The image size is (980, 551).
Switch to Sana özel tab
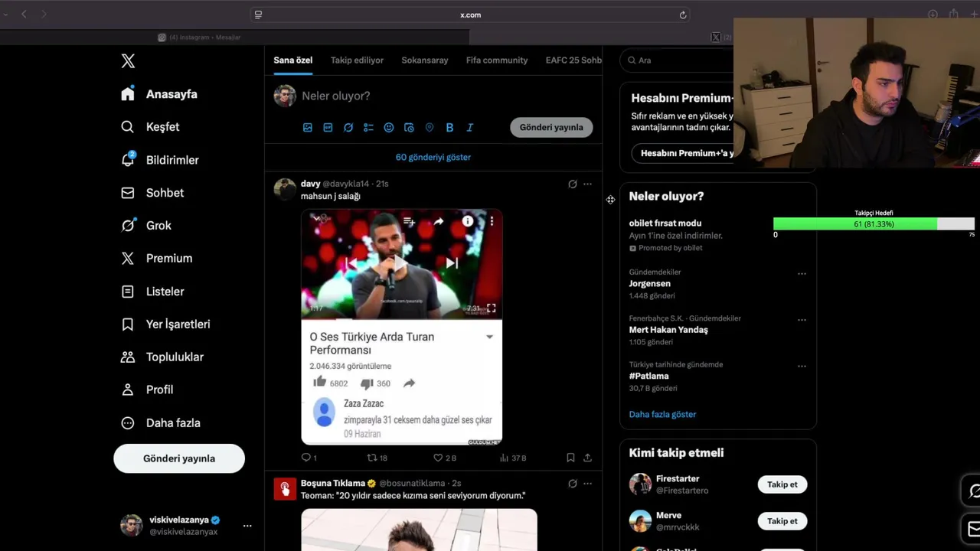(x=293, y=60)
